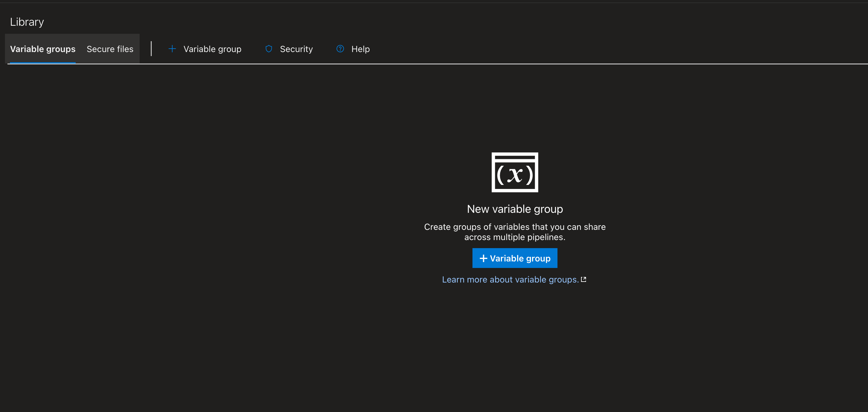
Task: Select the Security toolbar label
Action: click(x=296, y=49)
